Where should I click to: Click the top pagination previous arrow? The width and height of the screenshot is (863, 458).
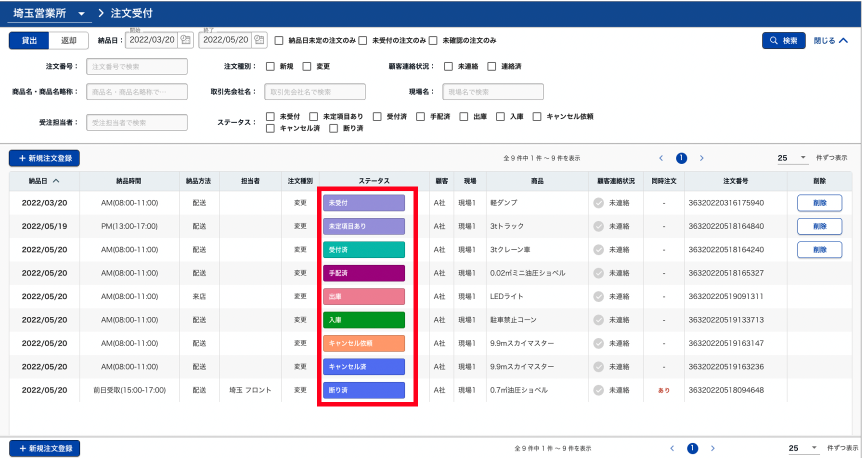coord(660,158)
